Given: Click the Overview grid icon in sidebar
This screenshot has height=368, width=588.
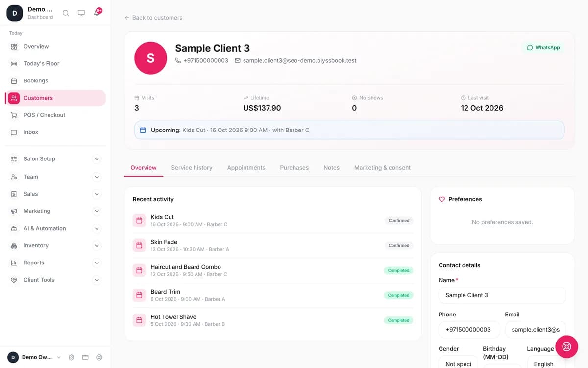Looking at the screenshot, I should [x=14, y=46].
